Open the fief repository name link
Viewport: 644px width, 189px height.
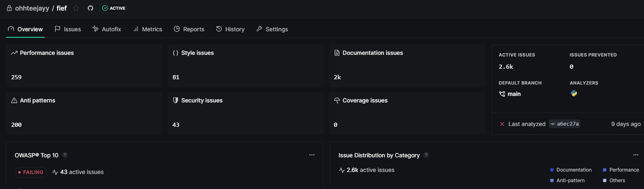[62, 8]
